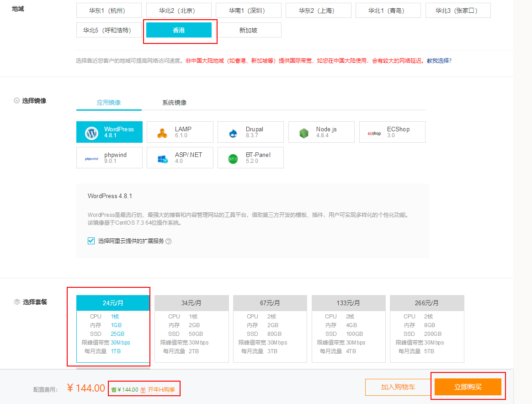Select the Drupal 8.3.7 image label
Viewport: 532px width, 404px height.
[255, 132]
